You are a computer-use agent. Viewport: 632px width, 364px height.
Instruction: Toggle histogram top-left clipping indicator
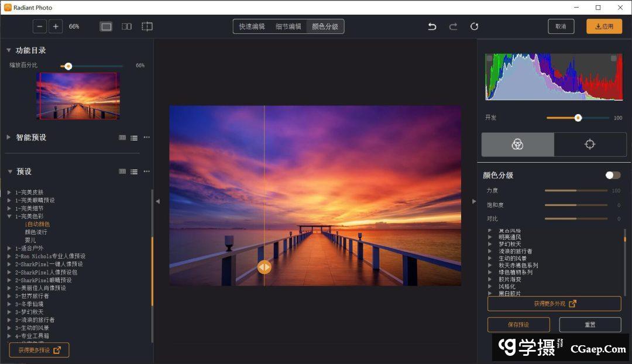tap(490, 59)
